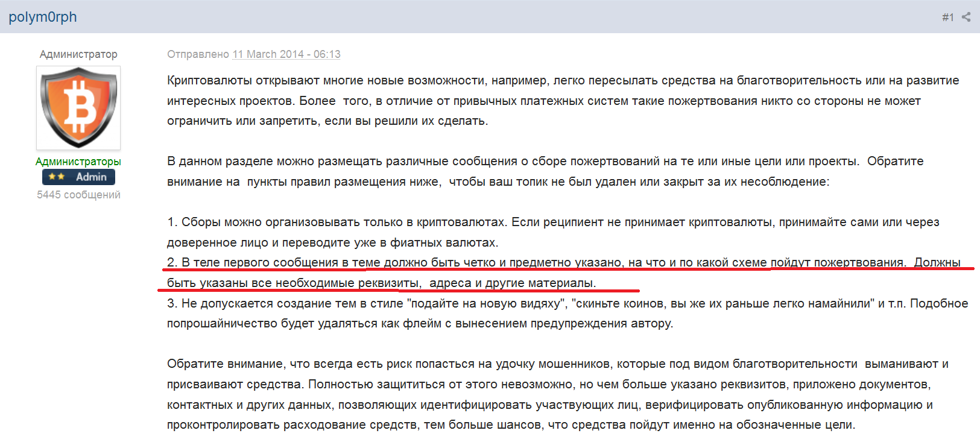980x445 pixels.
Task: Click the gold stars on Admin badge
Action: pos(57,177)
